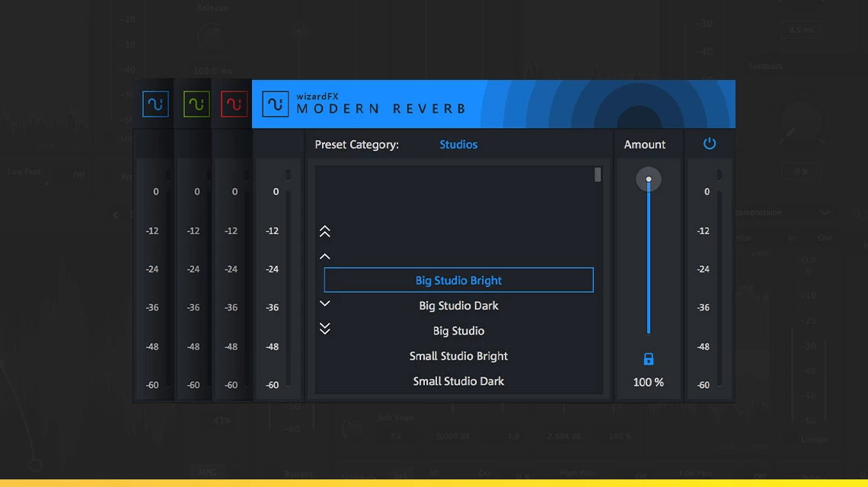868x487 pixels.
Task: Jump to first preset with double up arrow
Action: coord(325,231)
